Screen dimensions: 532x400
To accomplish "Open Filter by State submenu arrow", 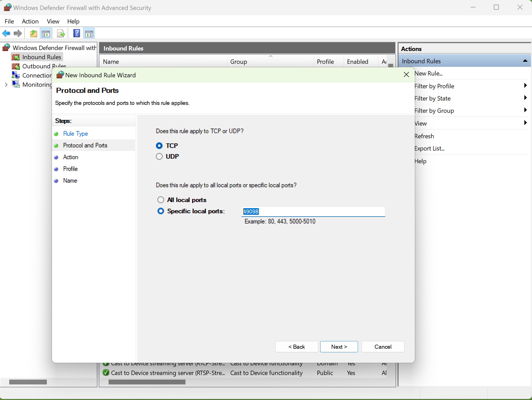I will [x=525, y=98].
